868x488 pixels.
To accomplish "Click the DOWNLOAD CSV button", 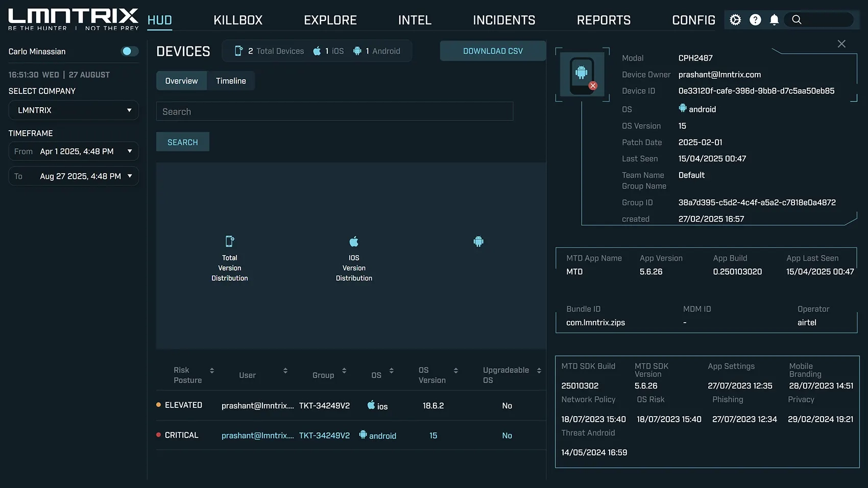I will pyautogui.click(x=493, y=51).
